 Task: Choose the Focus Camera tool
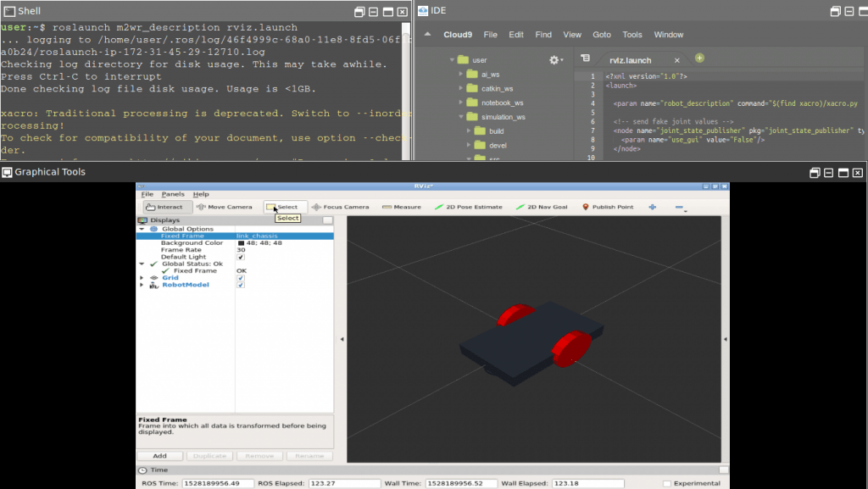(x=341, y=207)
